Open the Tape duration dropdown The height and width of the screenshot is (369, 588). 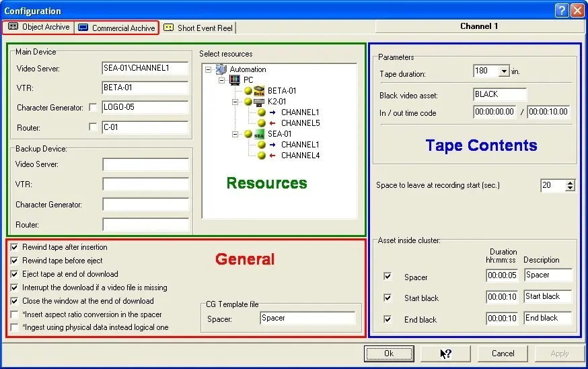[504, 71]
